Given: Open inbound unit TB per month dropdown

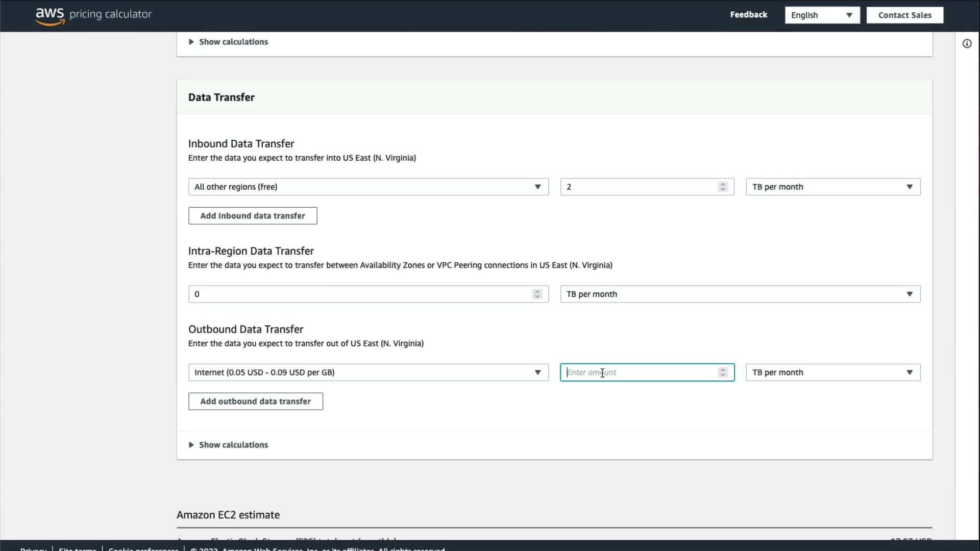Looking at the screenshot, I should click(x=832, y=187).
